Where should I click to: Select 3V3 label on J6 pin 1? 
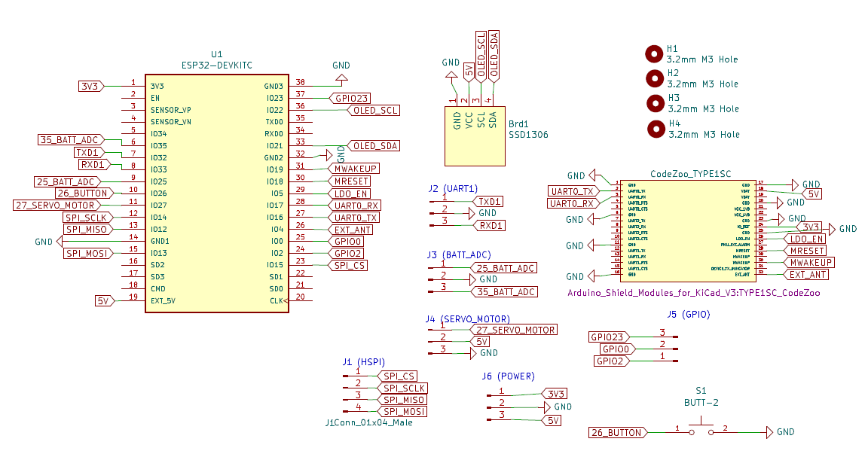pos(554,394)
